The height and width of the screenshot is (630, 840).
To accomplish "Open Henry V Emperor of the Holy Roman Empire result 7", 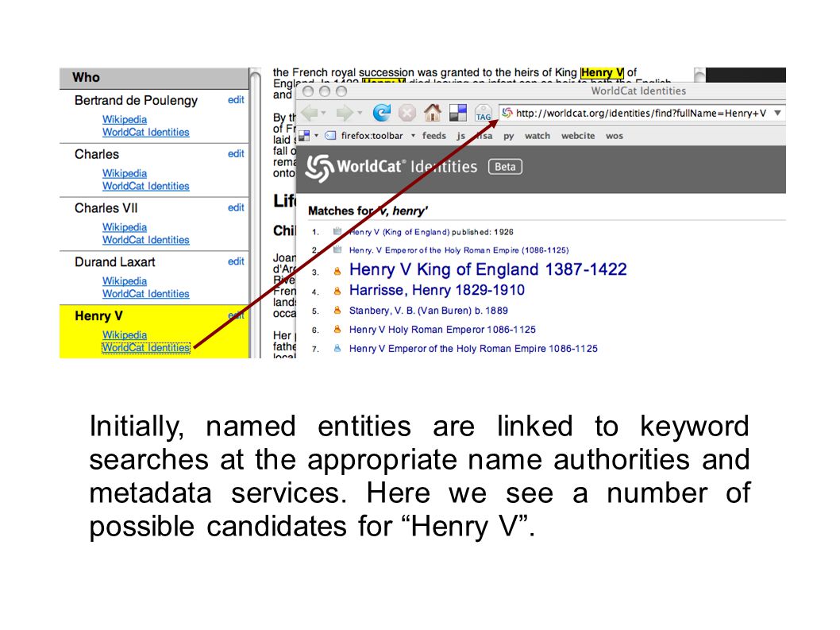I will coord(473,349).
